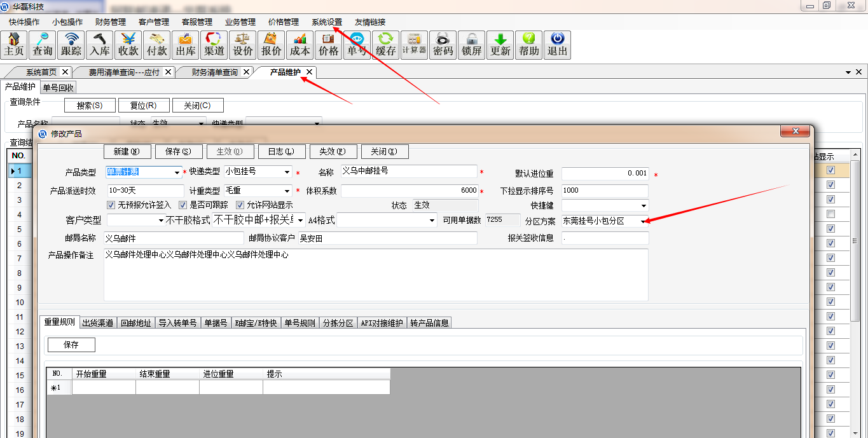Open the 入库 warehouse-in scanner icon
The height and width of the screenshot is (438, 868).
(100, 45)
